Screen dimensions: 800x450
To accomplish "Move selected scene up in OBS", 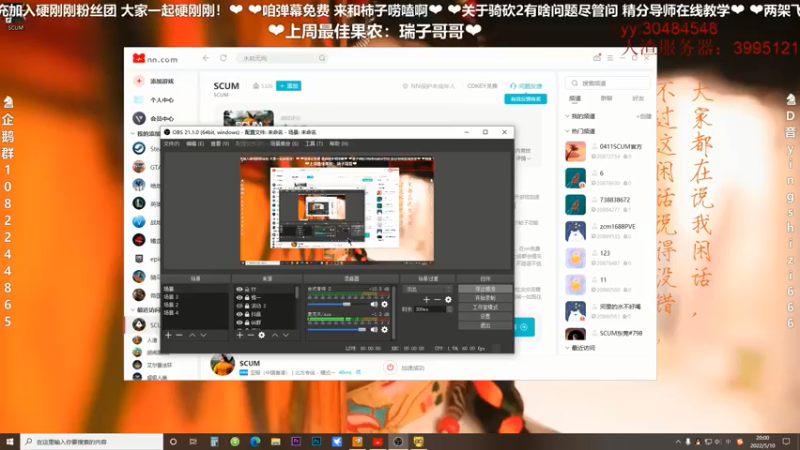I will 192,335.
